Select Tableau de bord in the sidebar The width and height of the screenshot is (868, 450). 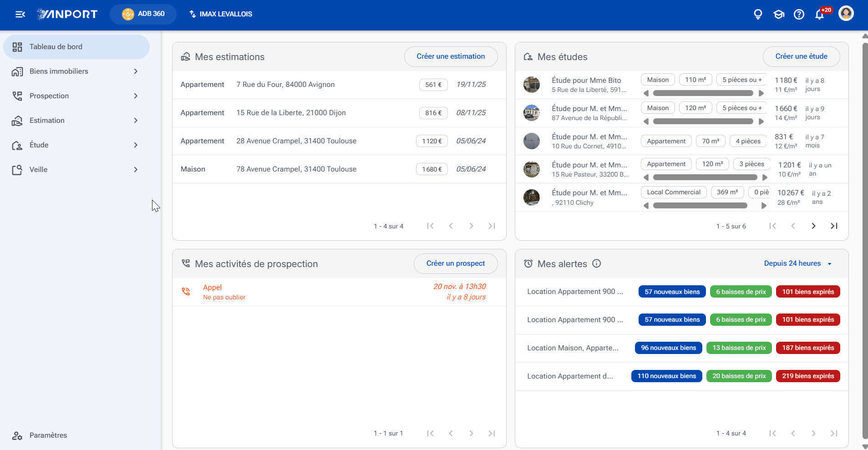click(x=76, y=47)
